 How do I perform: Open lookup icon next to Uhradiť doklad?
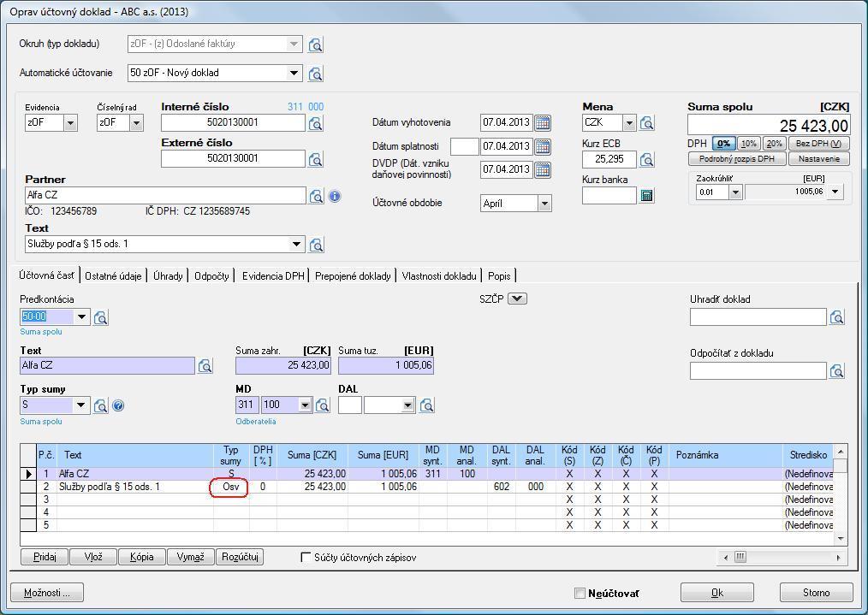(836, 316)
